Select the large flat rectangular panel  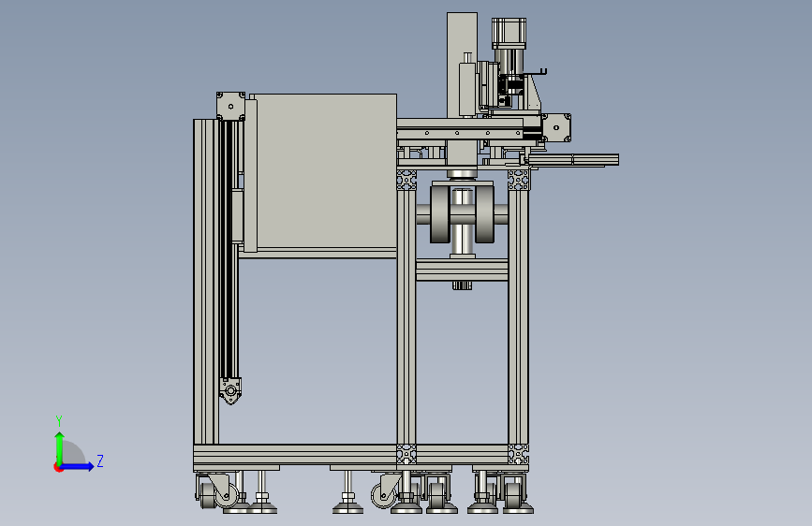(x=326, y=171)
